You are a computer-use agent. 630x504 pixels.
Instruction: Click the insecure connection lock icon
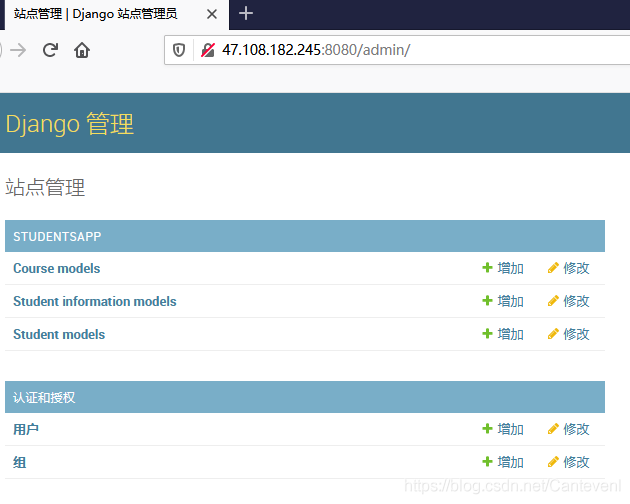point(208,50)
